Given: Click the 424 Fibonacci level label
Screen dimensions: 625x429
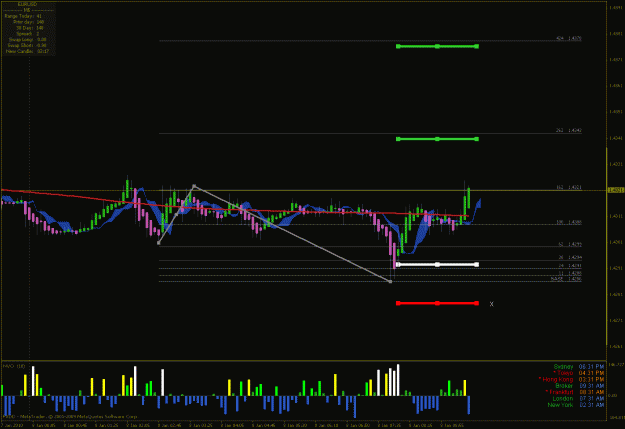Looking at the screenshot, I should (x=568, y=38).
